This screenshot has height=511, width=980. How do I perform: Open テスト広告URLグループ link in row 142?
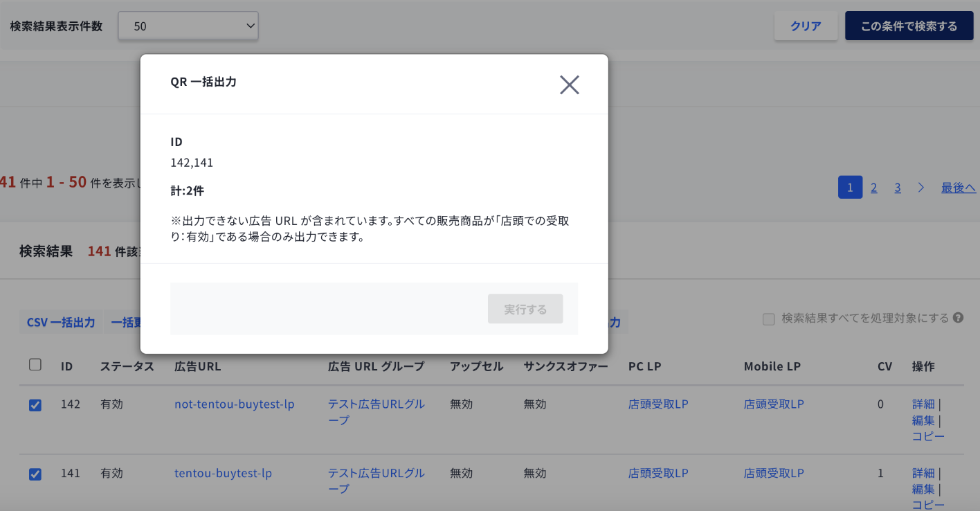pyautogui.click(x=376, y=412)
